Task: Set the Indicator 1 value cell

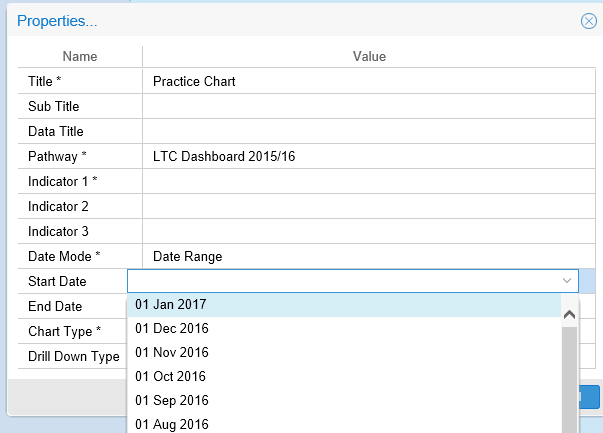Action: coord(369,182)
